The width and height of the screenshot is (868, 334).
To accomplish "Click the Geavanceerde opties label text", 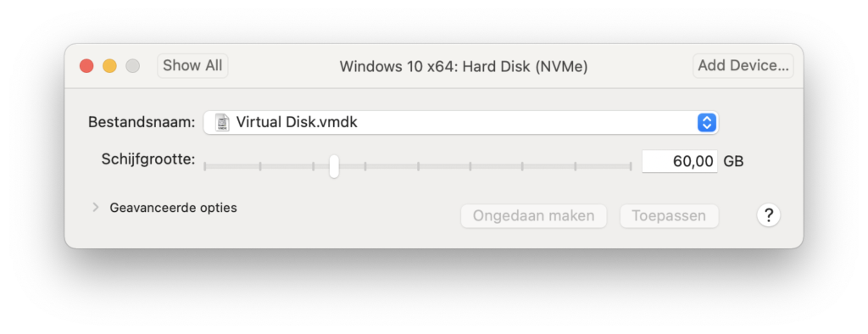I will (x=173, y=208).
